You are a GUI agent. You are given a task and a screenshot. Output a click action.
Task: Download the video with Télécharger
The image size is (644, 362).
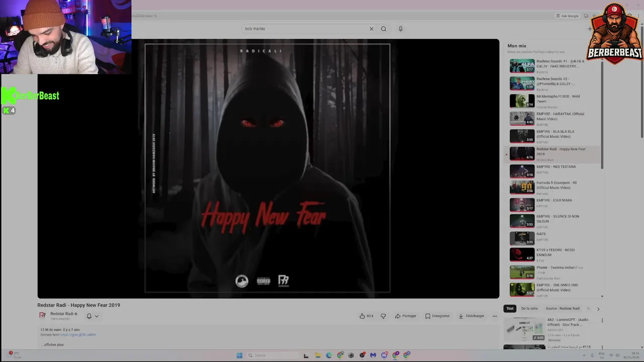pos(471,316)
